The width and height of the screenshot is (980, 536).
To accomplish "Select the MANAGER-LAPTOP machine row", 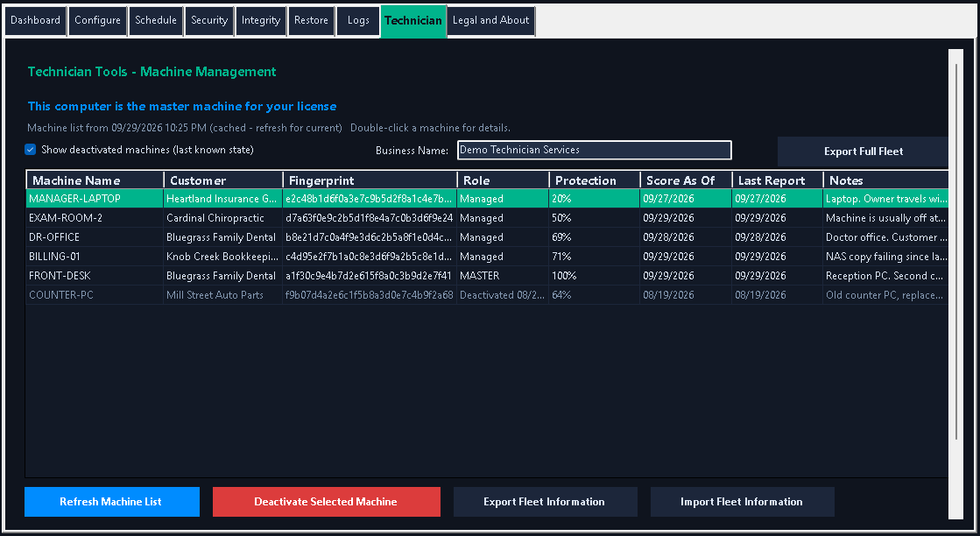I will [487, 199].
